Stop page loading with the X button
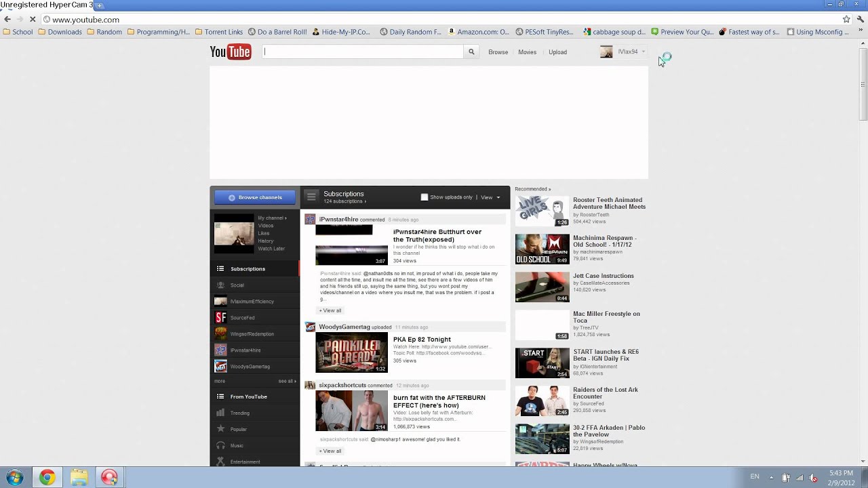 click(32, 20)
